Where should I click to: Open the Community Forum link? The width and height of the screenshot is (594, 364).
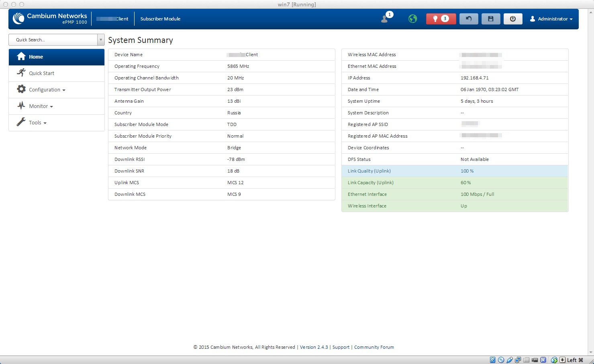point(374,347)
